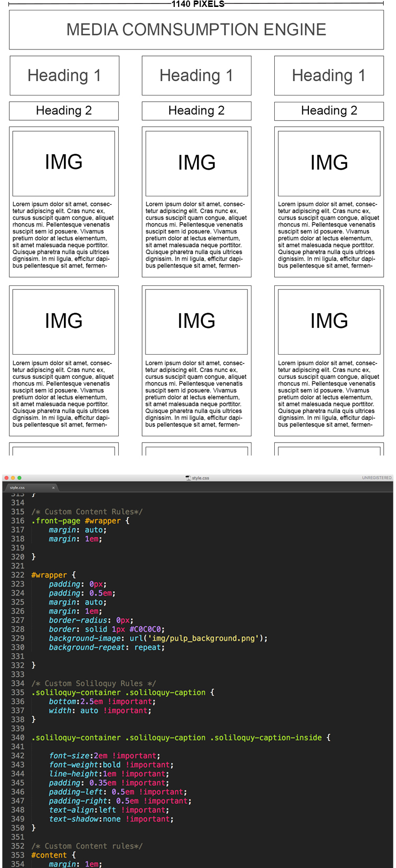The image size is (396, 868).
Task: Click line number 320 in the gutter
Action: pyautogui.click(x=17, y=557)
